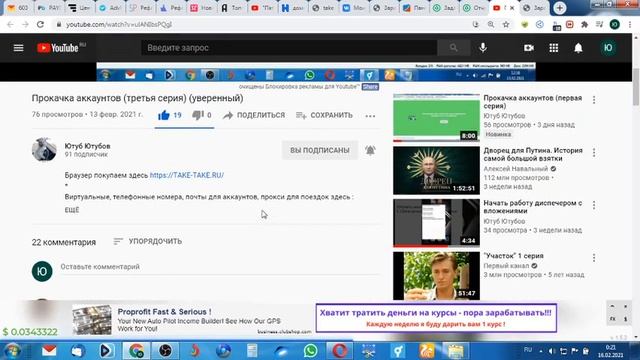The height and width of the screenshot is (360, 640).
Task: Open OBS Studio from taskbar
Action: pyautogui.click(x=165, y=351)
